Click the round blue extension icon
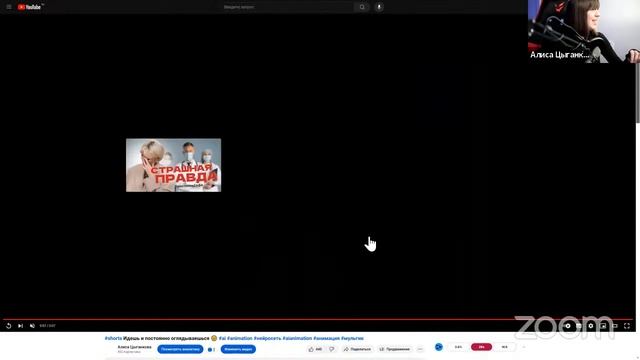This screenshot has height=360, width=640. click(439, 347)
